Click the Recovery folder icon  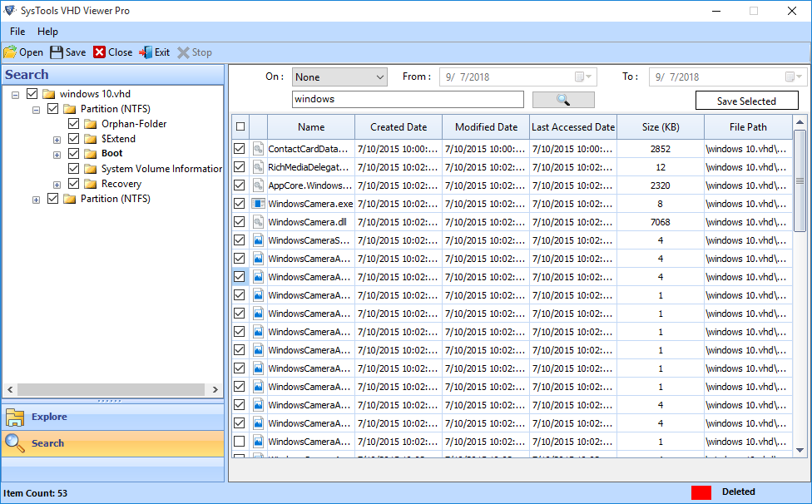pyautogui.click(x=91, y=184)
